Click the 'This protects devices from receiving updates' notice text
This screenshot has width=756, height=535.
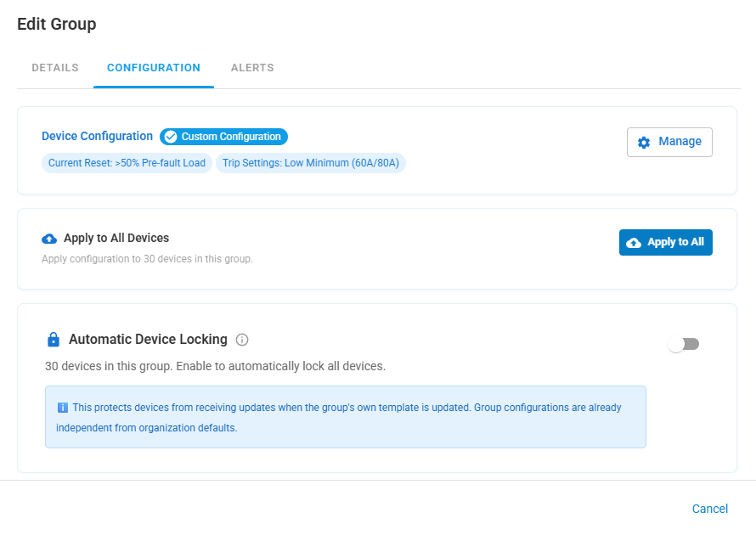pyautogui.click(x=338, y=418)
